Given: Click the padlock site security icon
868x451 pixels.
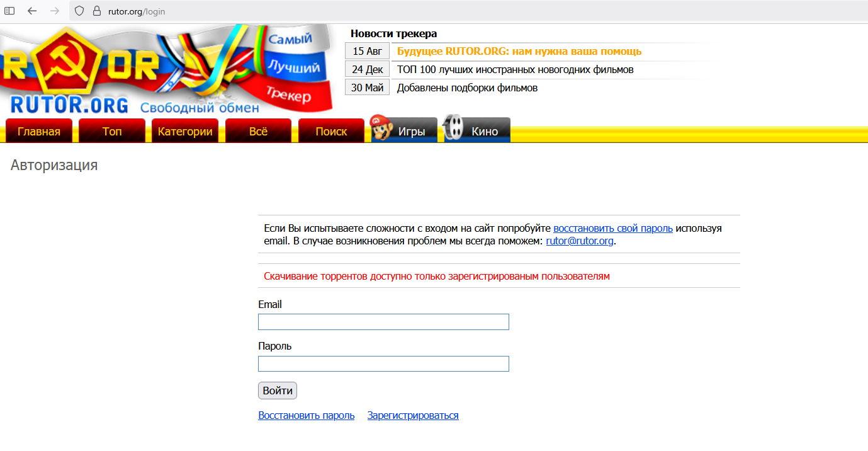Looking at the screenshot, I should click(x=96, y=11).
